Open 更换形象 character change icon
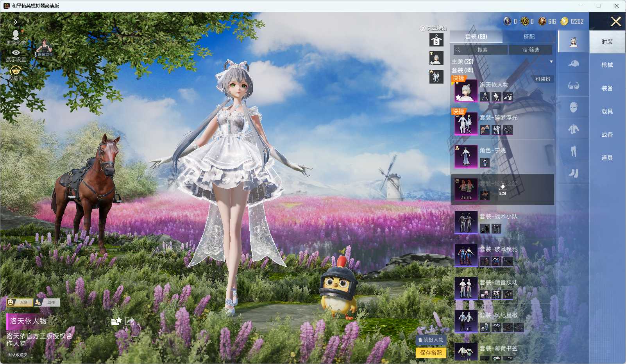This screenshot has width=626, height=364. point(16,37)
